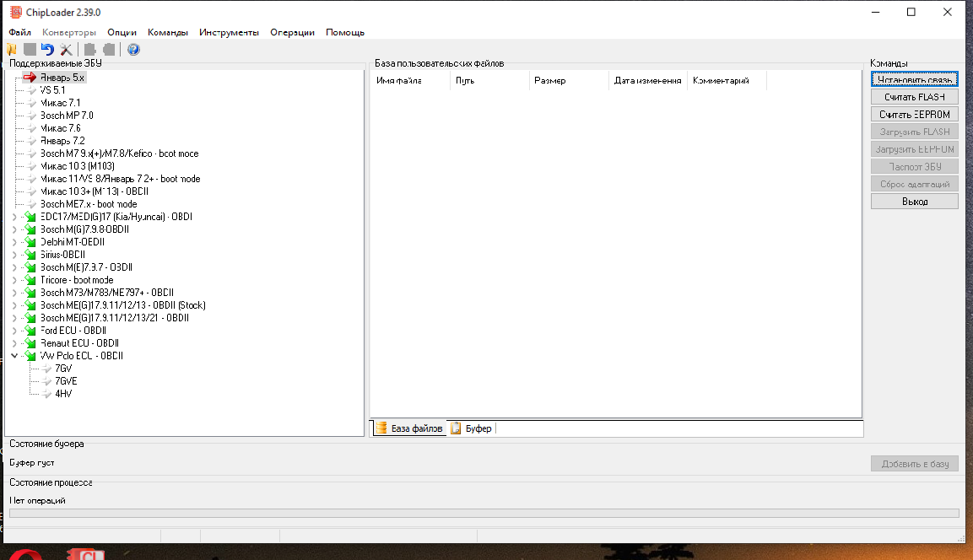
Task: Sort by the Размер column header
Action: pyautogui.click(x=550, y=81)
